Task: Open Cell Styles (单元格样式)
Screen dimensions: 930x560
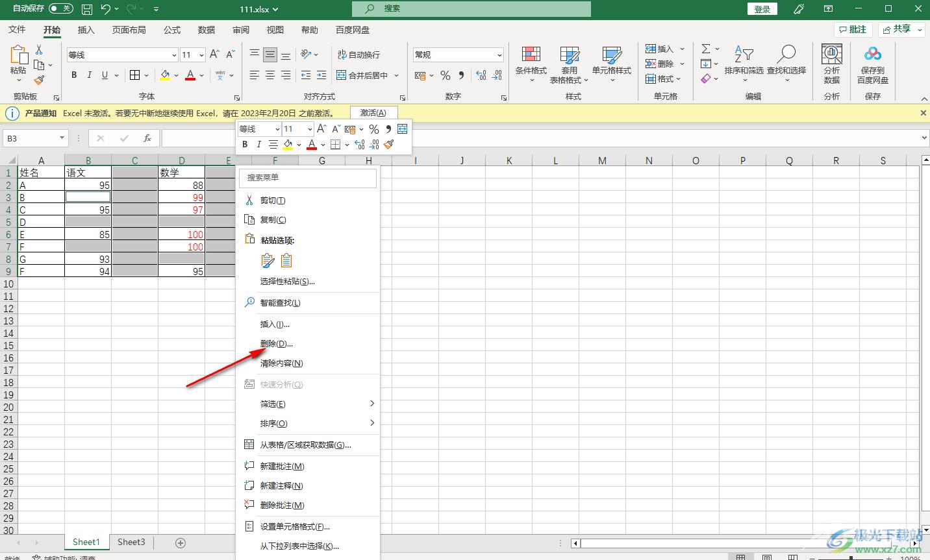Action: [612, 64]
